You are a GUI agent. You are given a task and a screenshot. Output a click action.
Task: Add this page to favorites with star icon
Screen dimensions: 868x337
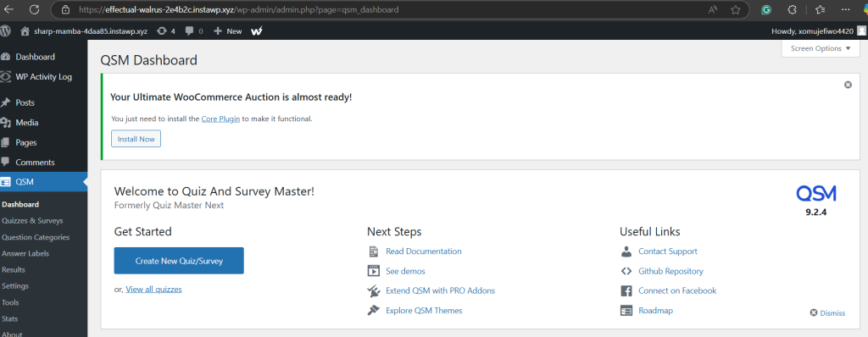point(735,9)
